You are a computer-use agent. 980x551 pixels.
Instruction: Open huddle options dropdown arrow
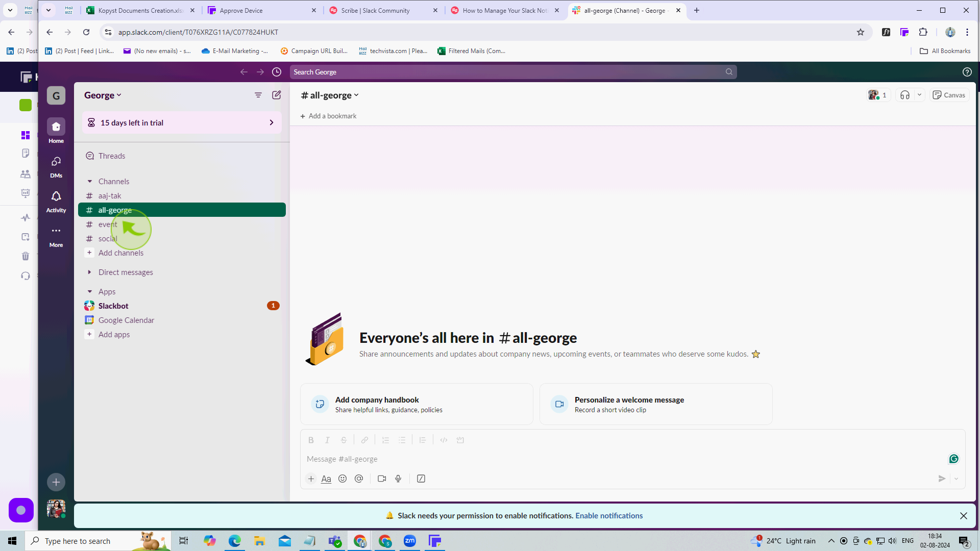coord(919,95)
